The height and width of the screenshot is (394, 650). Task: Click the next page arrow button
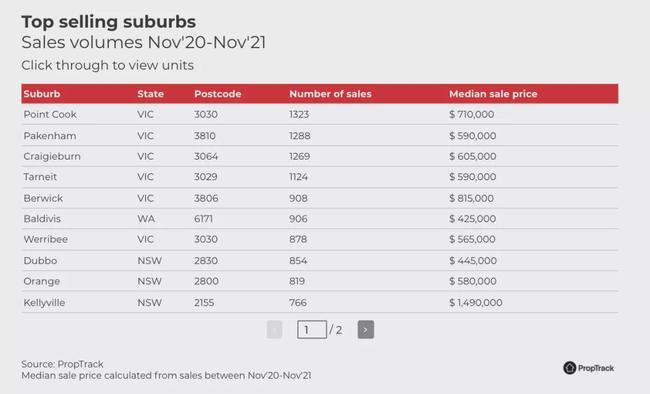pyautogui.click(x=366, y=330)
